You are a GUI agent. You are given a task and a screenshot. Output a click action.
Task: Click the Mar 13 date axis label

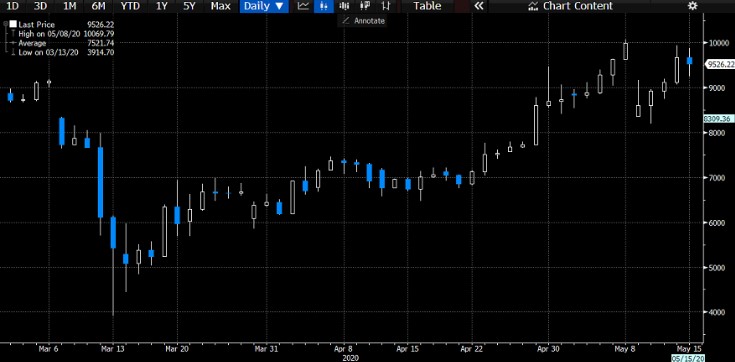coord(112,348)
